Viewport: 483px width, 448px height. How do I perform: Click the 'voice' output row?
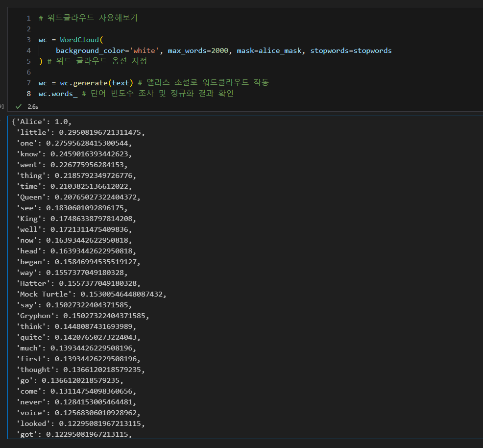(78, 413)
